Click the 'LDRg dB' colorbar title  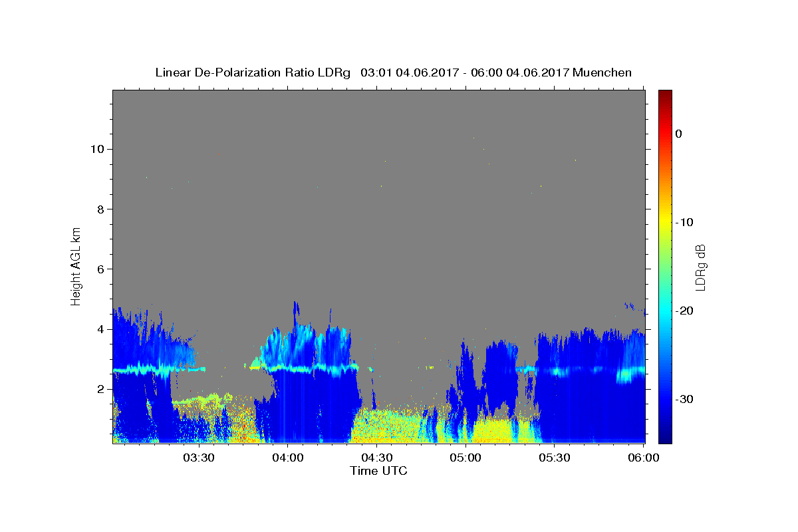700,267
